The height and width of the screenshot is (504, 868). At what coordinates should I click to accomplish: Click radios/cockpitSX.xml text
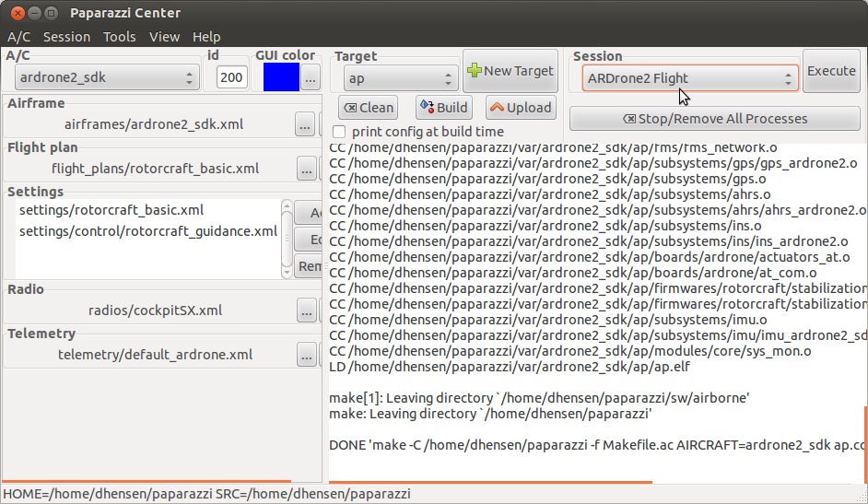[155, 311]
